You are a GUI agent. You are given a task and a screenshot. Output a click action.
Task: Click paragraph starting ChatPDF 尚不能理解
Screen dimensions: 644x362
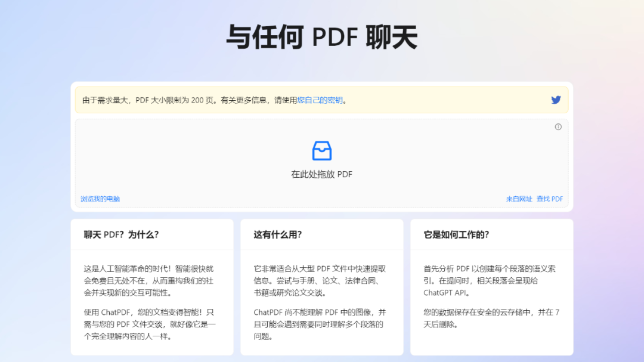pos(320,324)
